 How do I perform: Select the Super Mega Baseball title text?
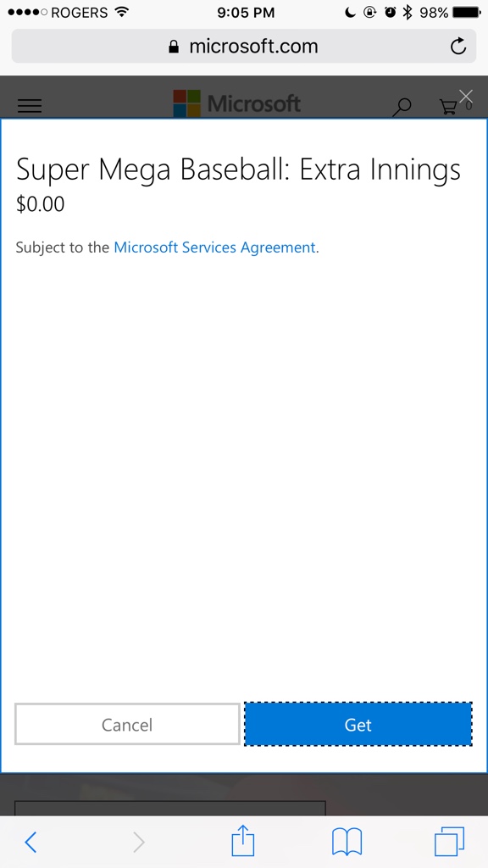pos(238,170)
